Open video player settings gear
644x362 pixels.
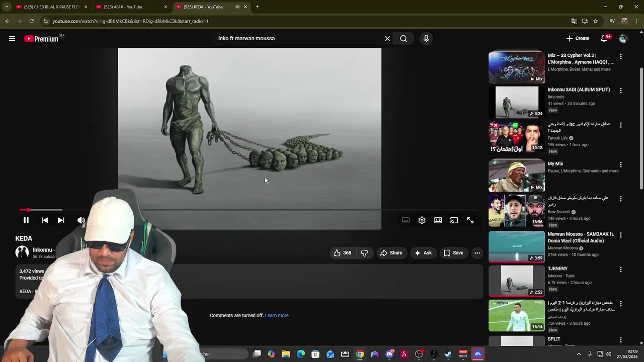point(422,220)
